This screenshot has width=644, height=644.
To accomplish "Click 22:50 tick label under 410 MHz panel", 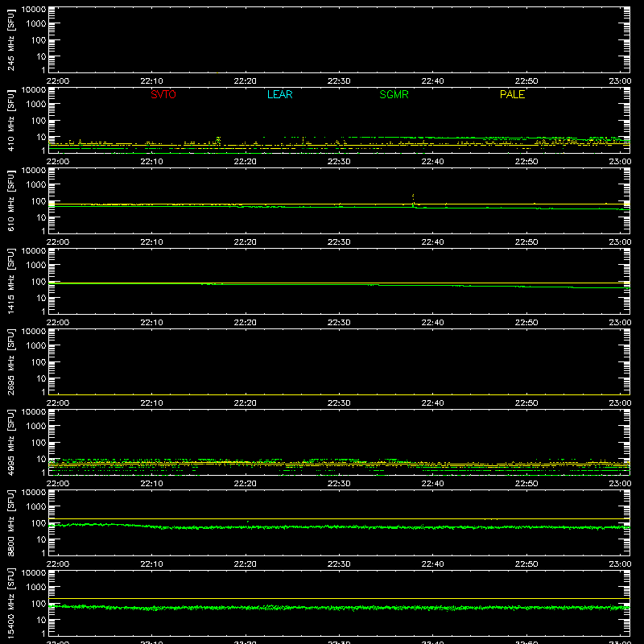I will 526,162.
